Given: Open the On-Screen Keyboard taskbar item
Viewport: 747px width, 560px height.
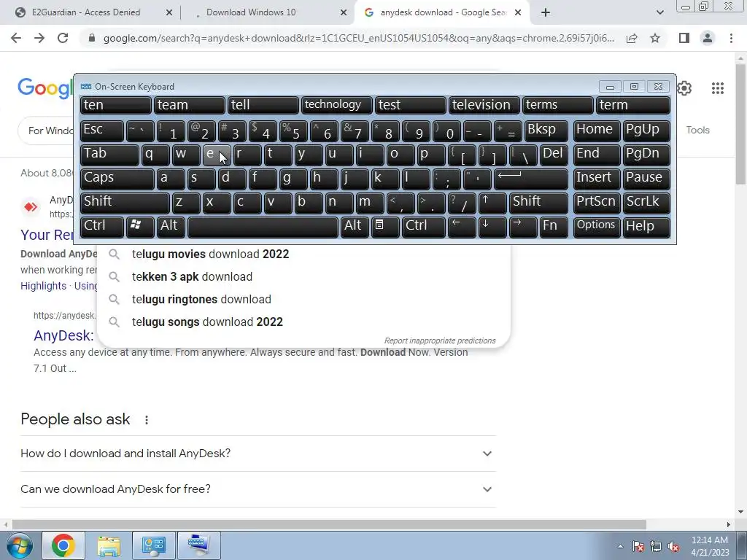Looking at the screenshot, I should 198,545.
